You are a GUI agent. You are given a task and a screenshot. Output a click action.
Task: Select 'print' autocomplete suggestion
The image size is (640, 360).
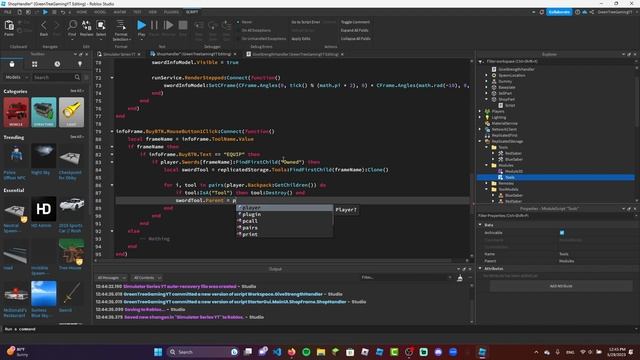click(284, 235)
